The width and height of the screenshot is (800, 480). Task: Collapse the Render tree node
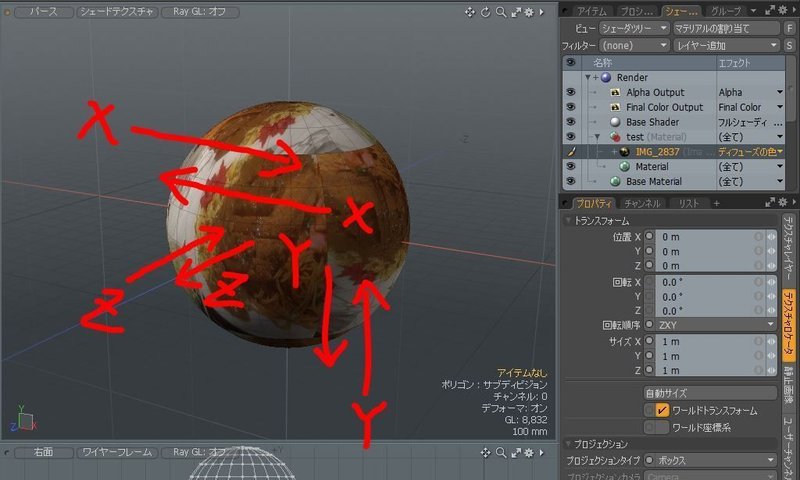(588, 78)
